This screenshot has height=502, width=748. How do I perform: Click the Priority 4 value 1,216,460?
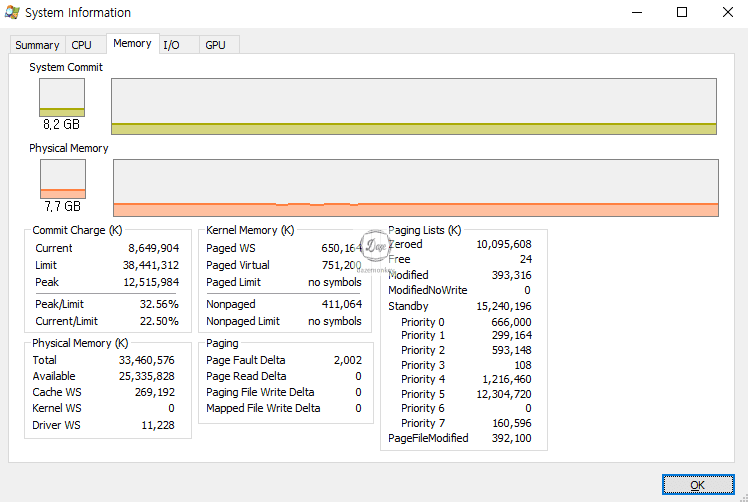tap(507, 379)
